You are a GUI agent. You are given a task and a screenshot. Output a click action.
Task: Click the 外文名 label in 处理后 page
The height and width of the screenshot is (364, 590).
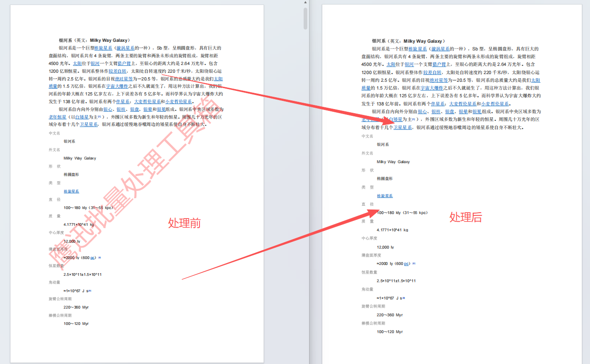coord(367,153)
